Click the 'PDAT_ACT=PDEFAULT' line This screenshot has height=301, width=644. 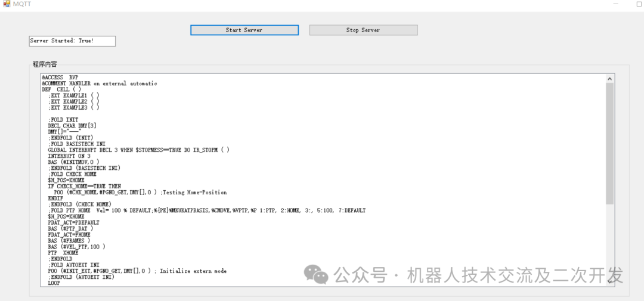(73, 222)
